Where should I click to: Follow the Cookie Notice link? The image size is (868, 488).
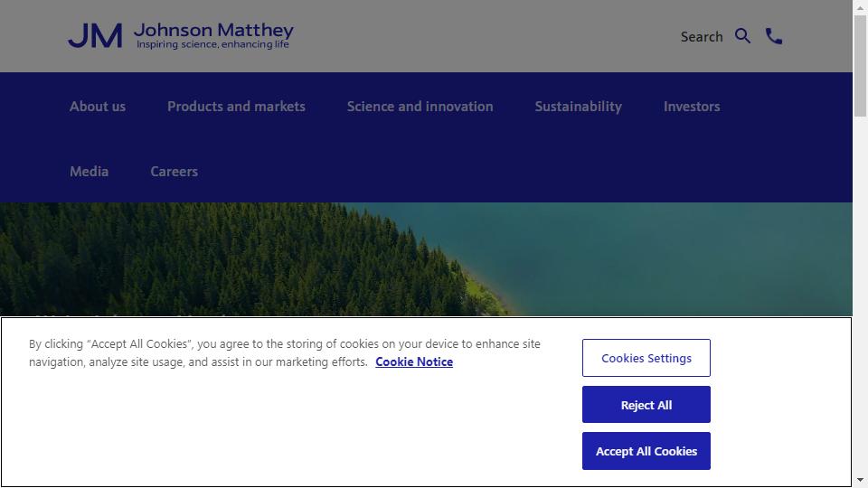tap(414, 361)
